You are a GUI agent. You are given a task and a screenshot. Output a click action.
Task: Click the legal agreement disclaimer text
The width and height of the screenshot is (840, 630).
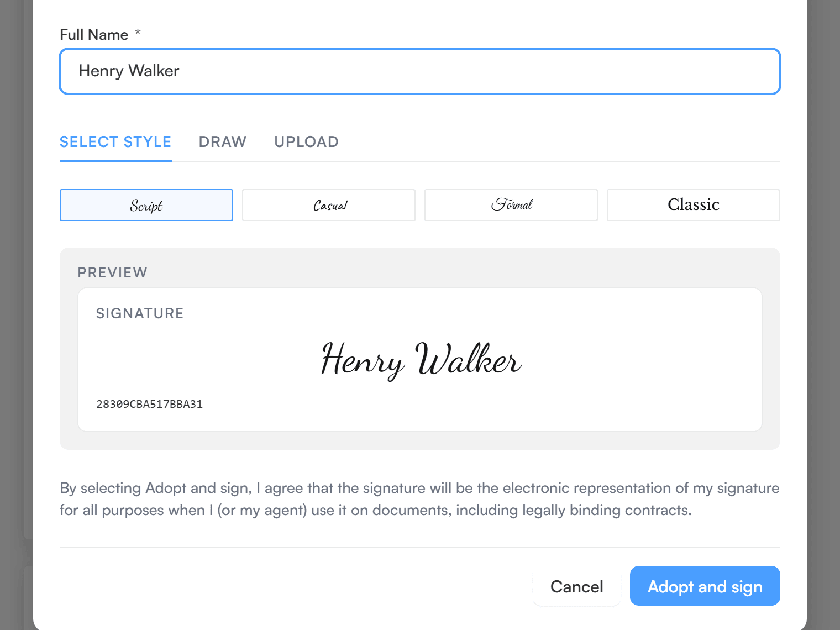pos(420,499)
